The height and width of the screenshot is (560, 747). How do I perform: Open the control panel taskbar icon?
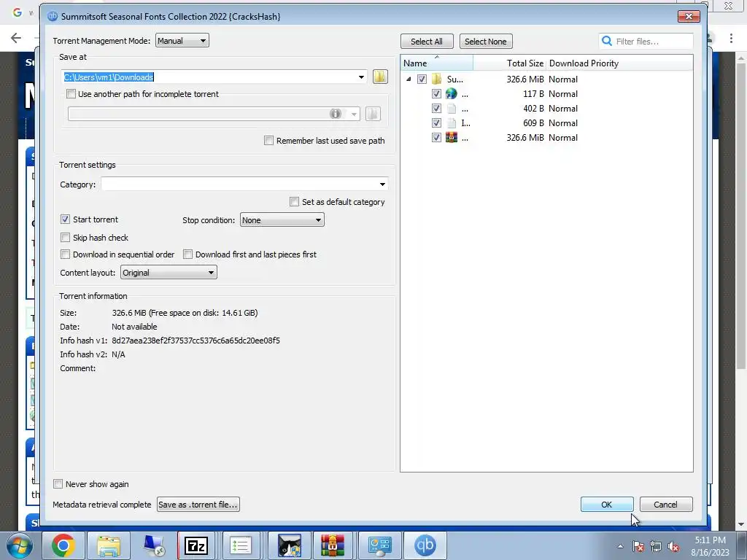click(379, 545)
